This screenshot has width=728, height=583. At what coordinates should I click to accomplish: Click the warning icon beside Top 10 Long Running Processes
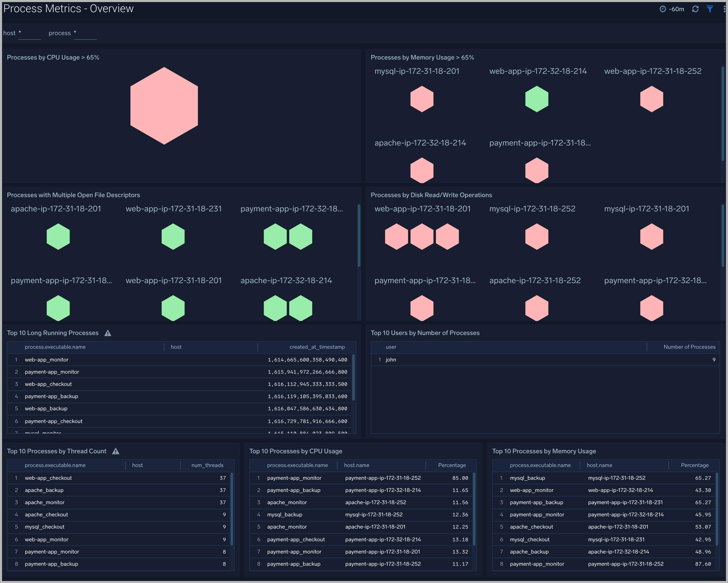coord(108,333)
